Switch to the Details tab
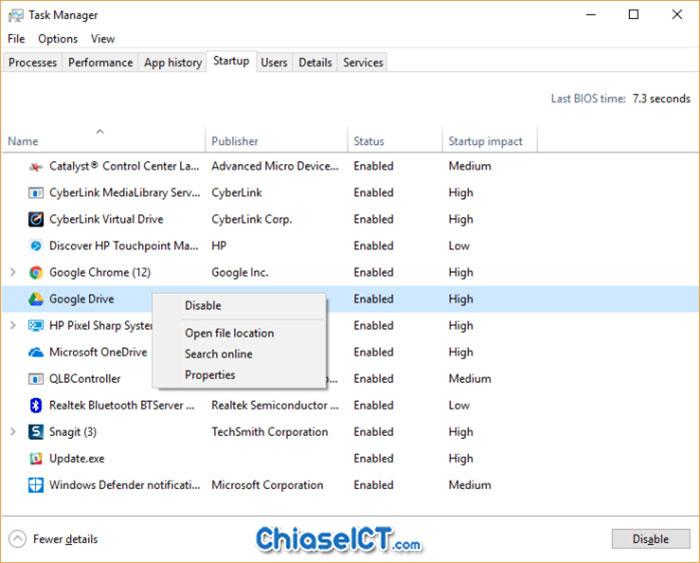Viewport: 700px width, 563px height. coord(315,63)
